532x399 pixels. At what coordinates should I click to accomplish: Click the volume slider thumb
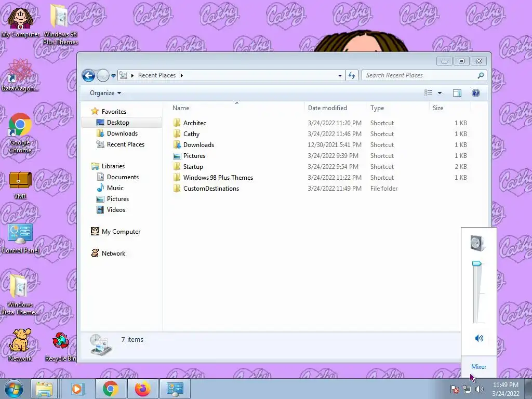pyautogui.click(x=477, y=263)
